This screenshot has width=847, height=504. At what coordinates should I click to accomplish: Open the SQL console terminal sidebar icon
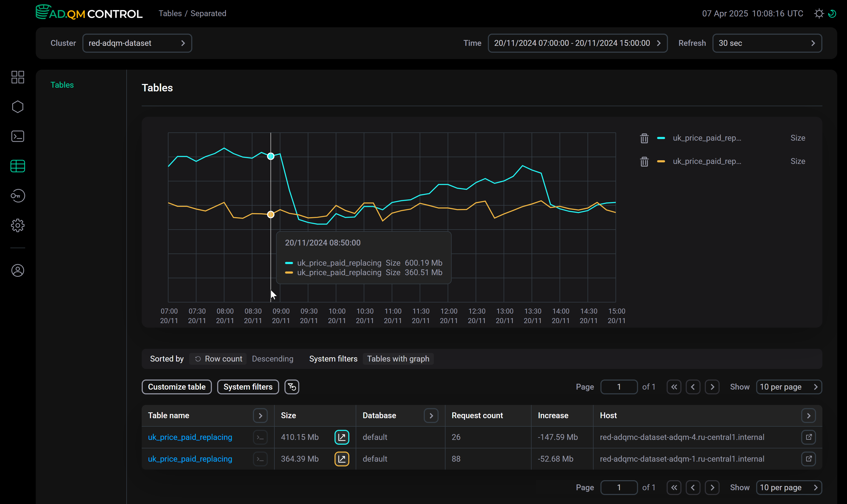tap(18, 137)
